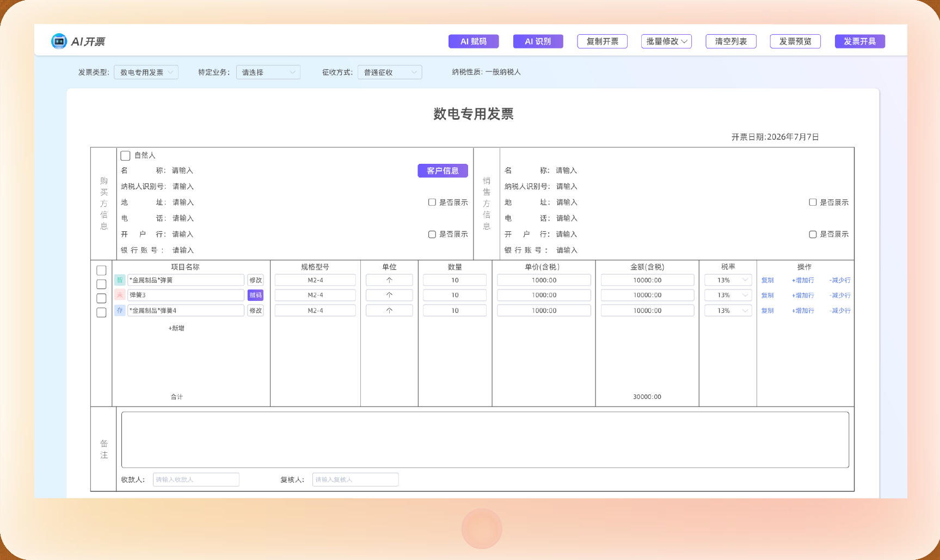Open tax rate dropdown in first item row
The image size is (940, 560).
coord(728,280)
